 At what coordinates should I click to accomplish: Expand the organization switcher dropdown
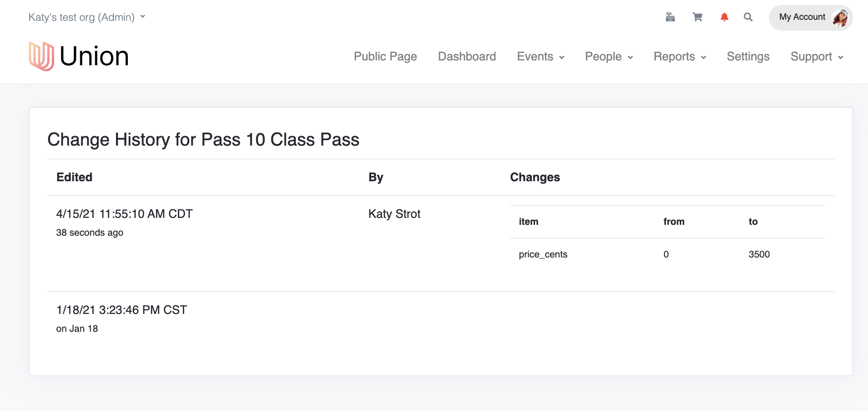coord(87,17)
